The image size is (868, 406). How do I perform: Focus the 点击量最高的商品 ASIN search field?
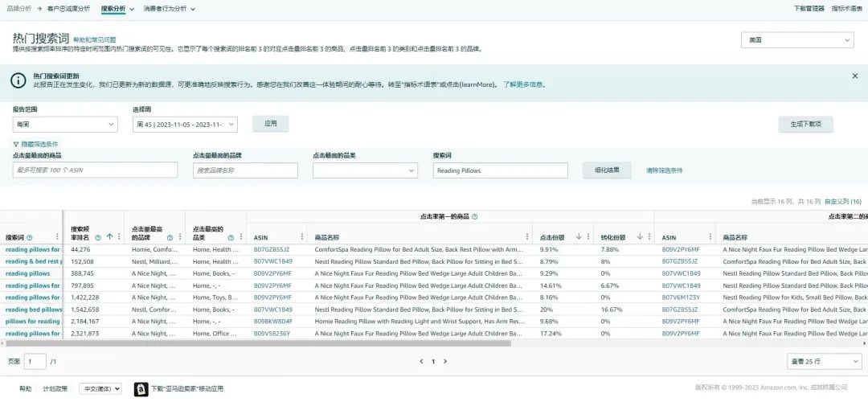(x=95, y=170)
